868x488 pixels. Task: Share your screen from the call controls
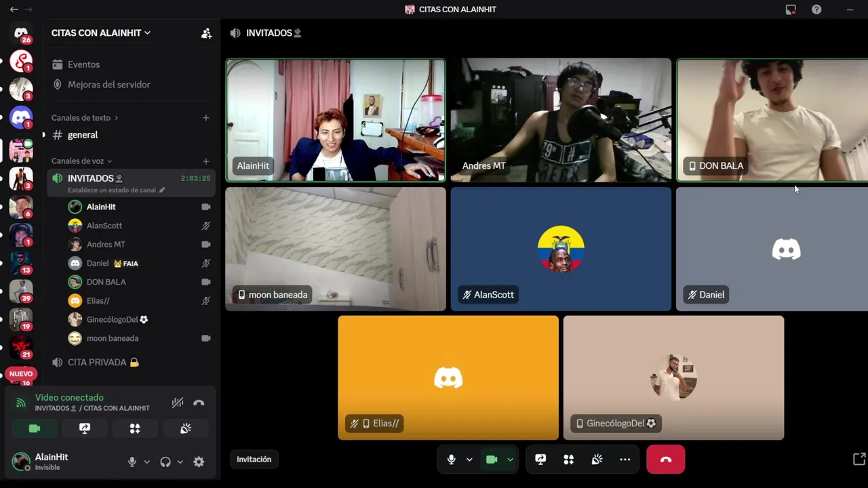(x=540, y=460)
